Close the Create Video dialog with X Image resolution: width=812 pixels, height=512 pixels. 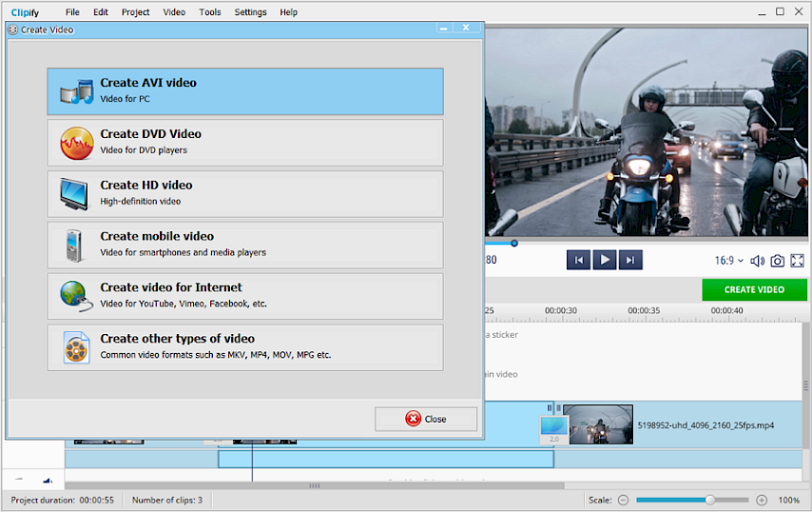[466, 28]
